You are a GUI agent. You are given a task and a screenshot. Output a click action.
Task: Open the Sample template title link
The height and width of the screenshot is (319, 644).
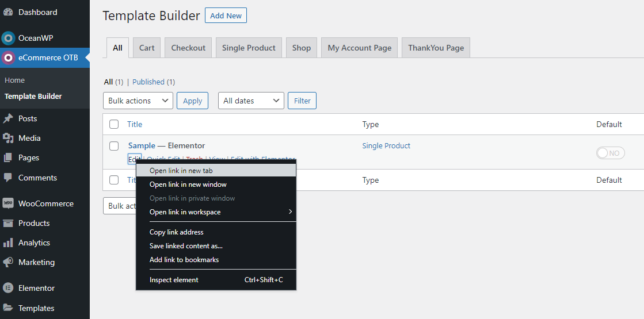142,145
